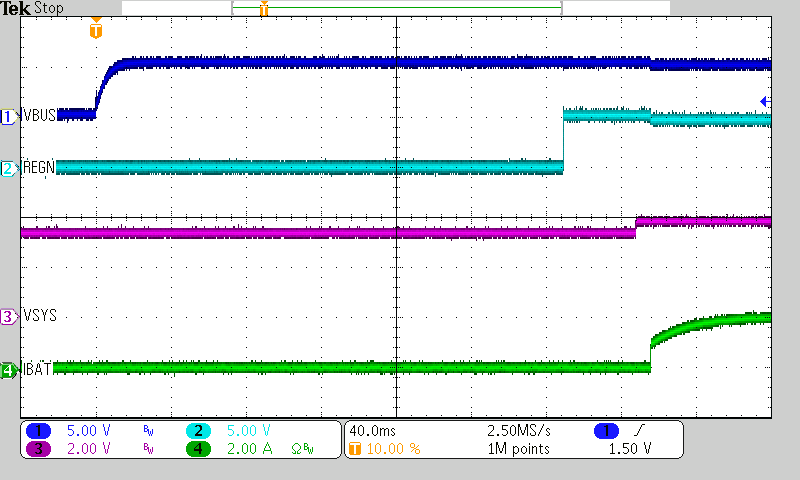Click the channel 3 VSYS ground marker
This screenshot has height=480, width=800.
tap(8, 317)
